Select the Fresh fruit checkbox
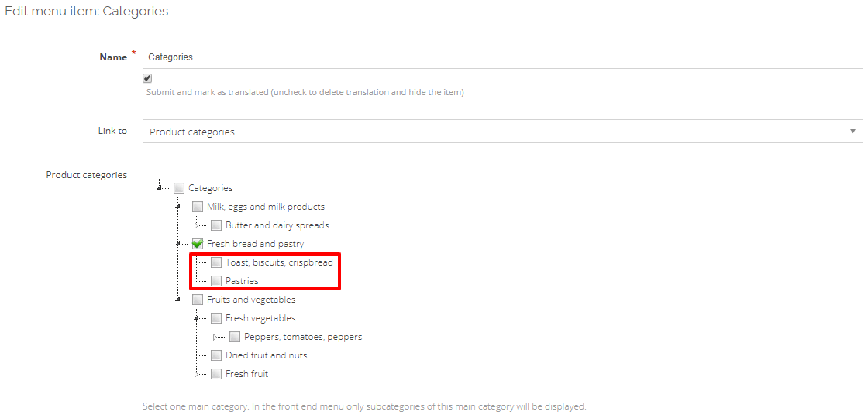The width and height of the screenshot is (868, 415). [216, 373]
